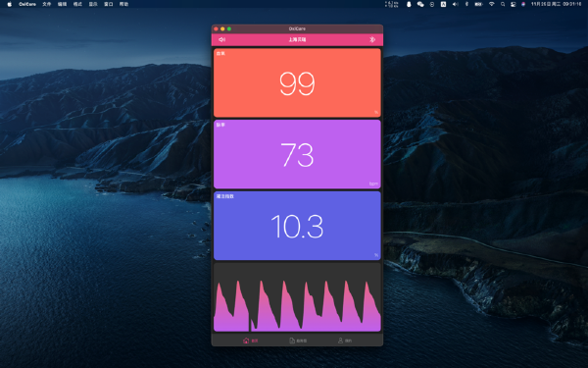The height and width of the screenshot is (368, 588).
Task: Click the pulse waveform chart
Action: (x=297, y=297)
